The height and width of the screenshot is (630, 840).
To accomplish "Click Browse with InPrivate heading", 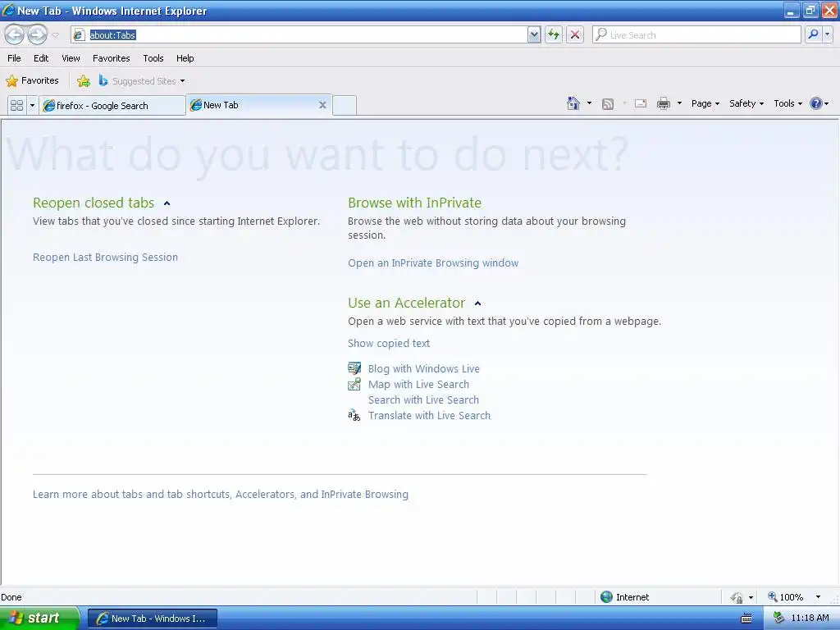I will [414, 203].
